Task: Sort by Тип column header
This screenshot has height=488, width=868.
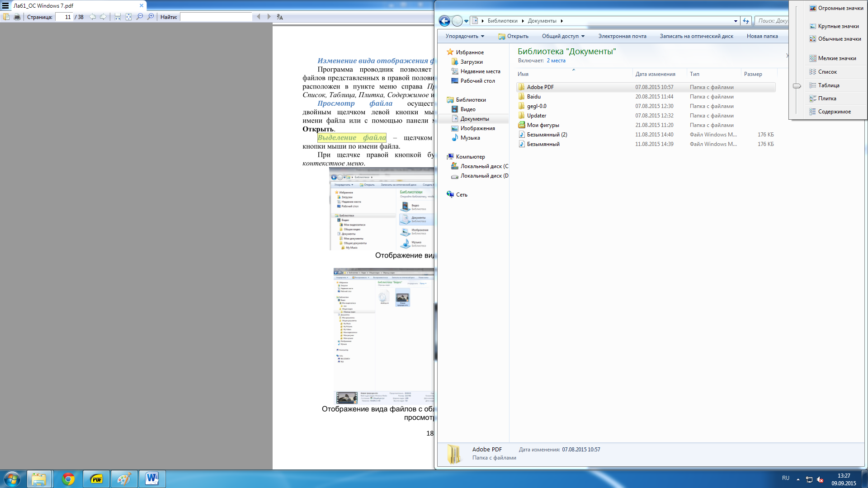Action: [x=714, y=74]
